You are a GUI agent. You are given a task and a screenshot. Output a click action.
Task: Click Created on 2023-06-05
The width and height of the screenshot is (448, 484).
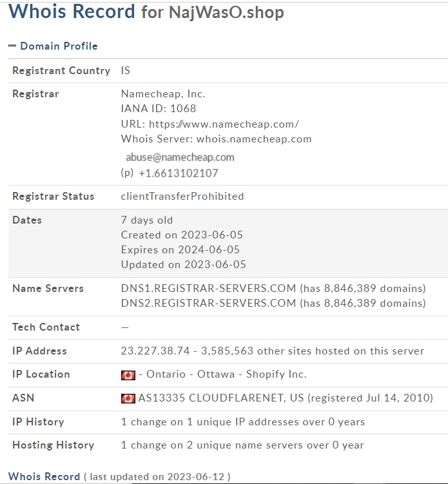[x=182, y=235]
